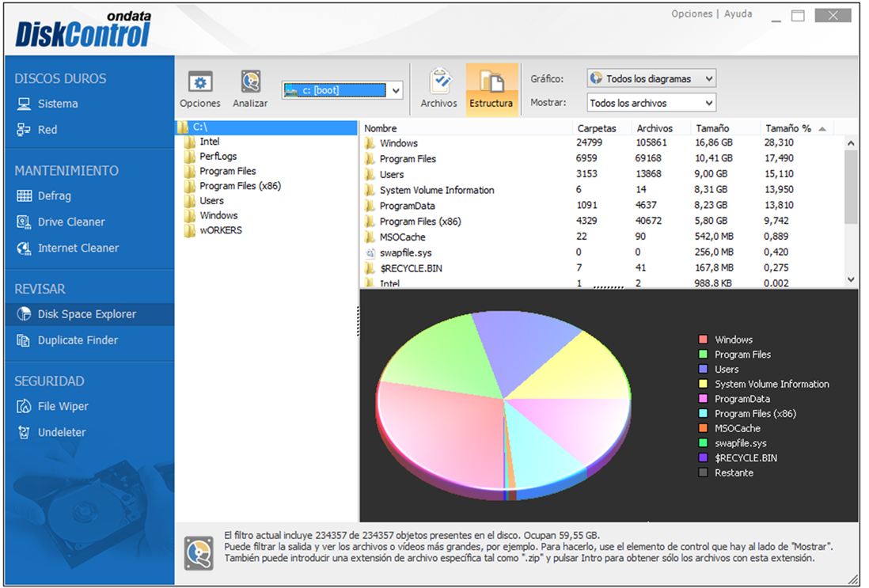Click the Users blue legend swatch

704,369
